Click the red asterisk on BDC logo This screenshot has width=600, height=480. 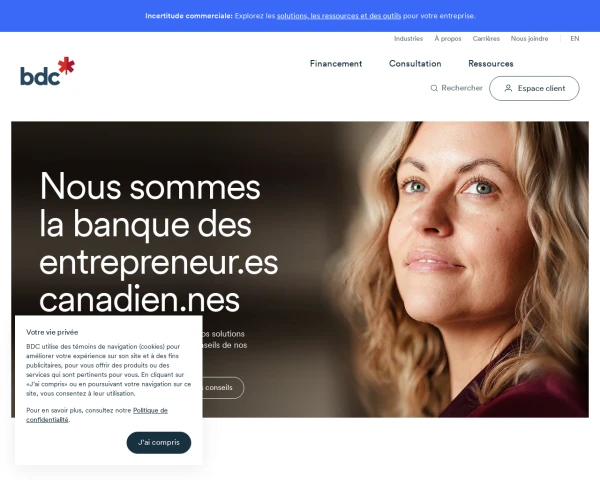click(67, 65)
